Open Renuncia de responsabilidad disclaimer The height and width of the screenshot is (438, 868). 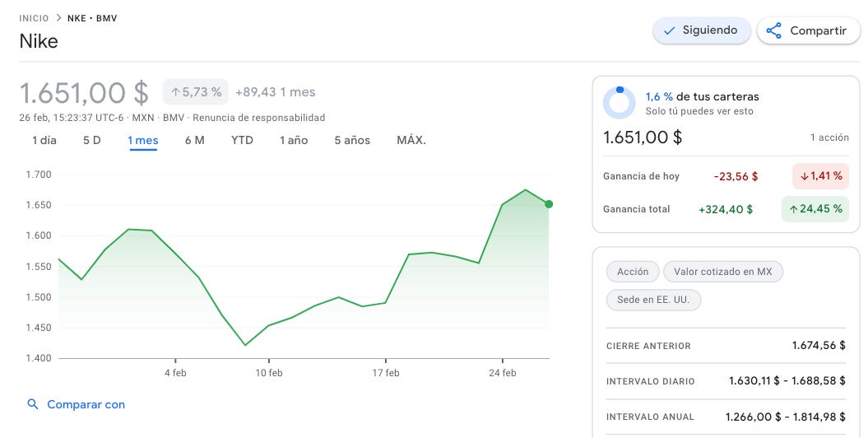click(x=258, y=118)
